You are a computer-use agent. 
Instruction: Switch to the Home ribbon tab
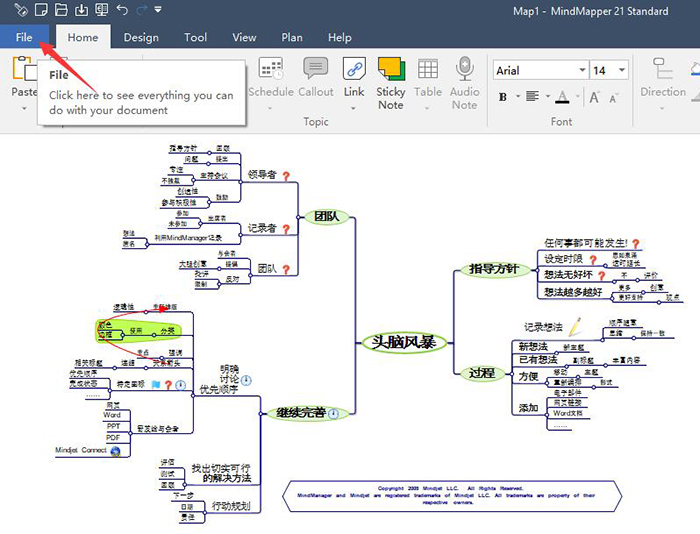(83, 38)
